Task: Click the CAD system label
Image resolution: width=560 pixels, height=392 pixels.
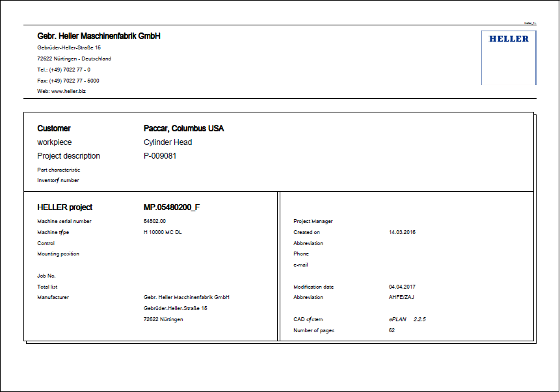Action: (308, 320)
